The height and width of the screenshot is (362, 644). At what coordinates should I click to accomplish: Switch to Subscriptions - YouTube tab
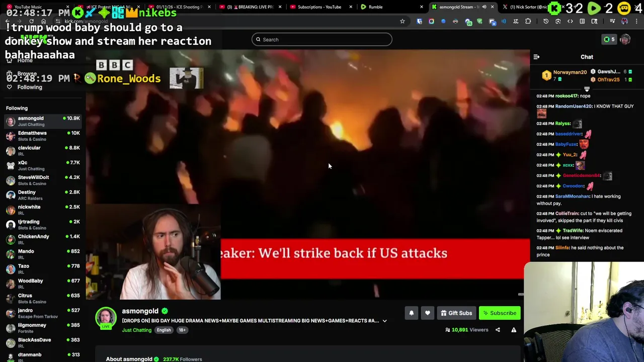319,7
